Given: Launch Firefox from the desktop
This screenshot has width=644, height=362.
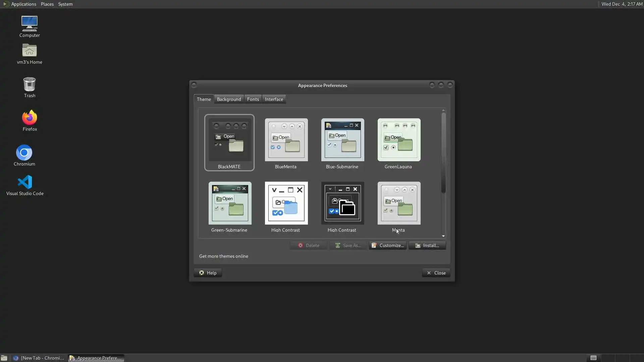Looking at the screenshot, I should [x=30, y=118].
